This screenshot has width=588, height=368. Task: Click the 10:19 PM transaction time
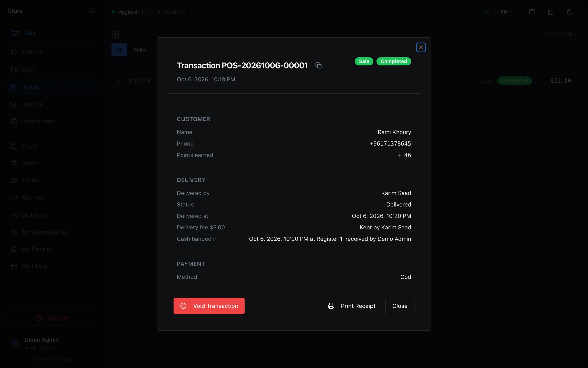pos(138,81)
